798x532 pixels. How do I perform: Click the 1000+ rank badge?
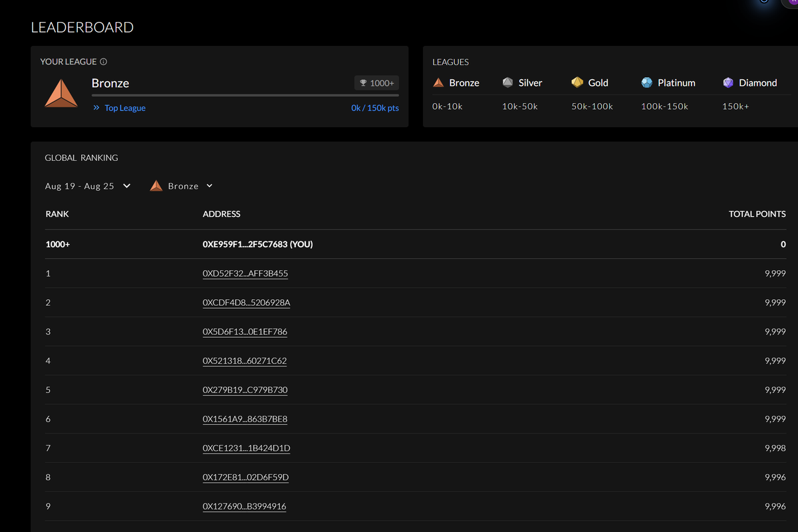[376, 83]
